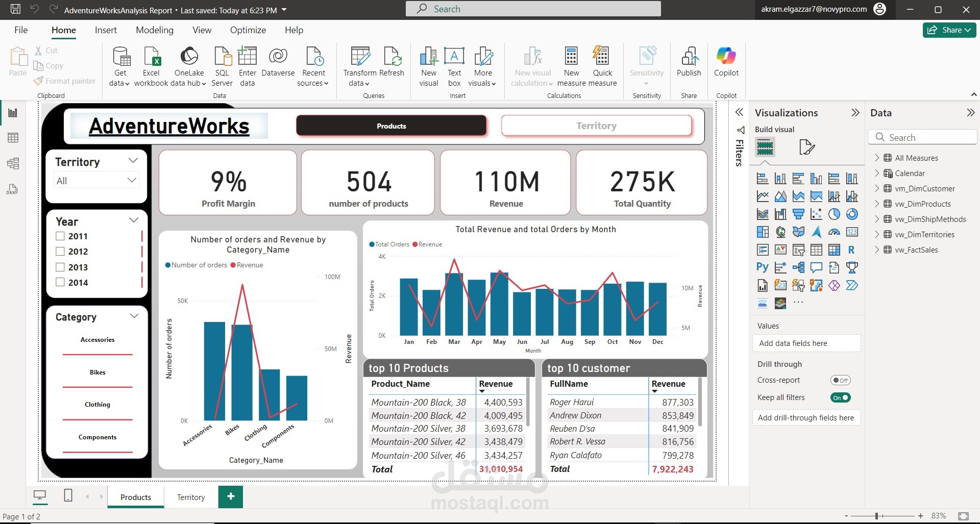Open the View ribbon tab
Viewport: 980px width, 524px height.
coord(202,30)
